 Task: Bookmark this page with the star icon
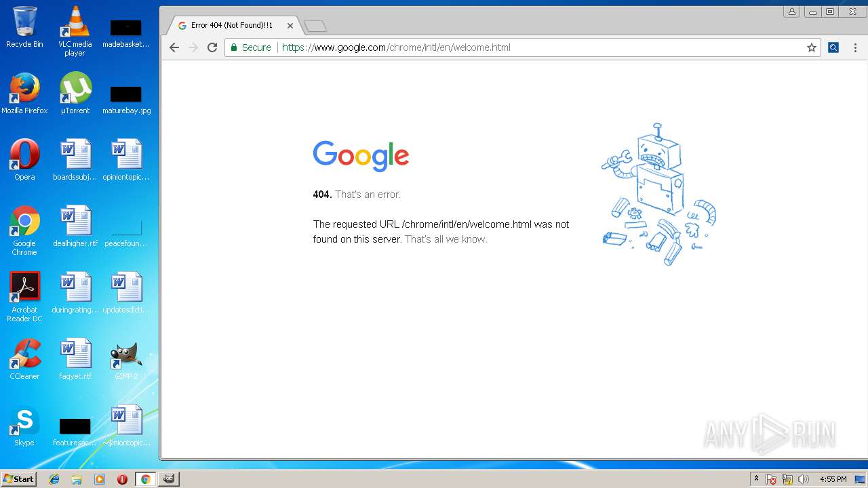point(811,47)
